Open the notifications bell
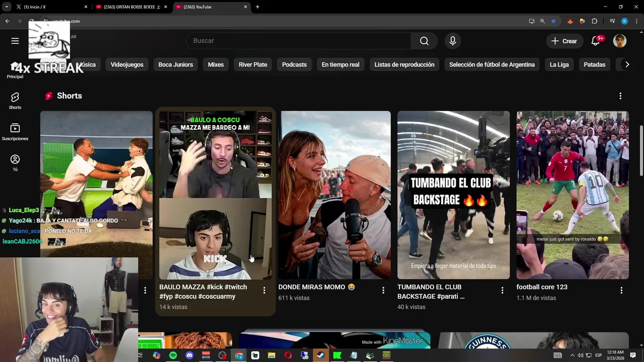 (x=596, y=41)
